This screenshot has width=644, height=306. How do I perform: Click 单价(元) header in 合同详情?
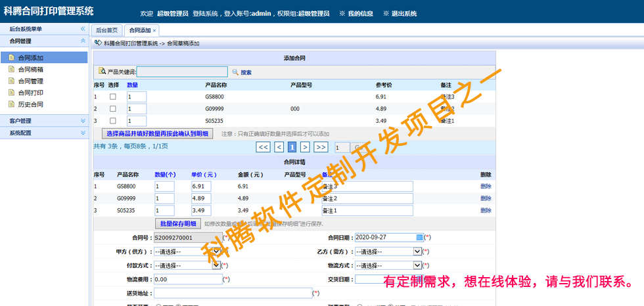coord(204,175)
